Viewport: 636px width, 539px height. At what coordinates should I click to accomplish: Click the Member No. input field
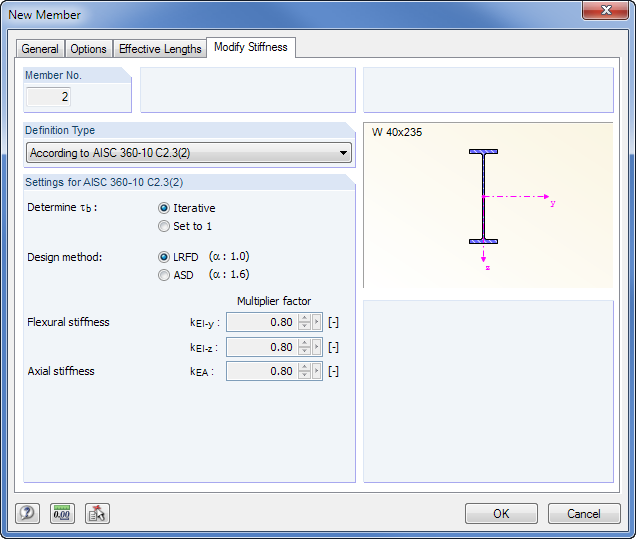49,97
